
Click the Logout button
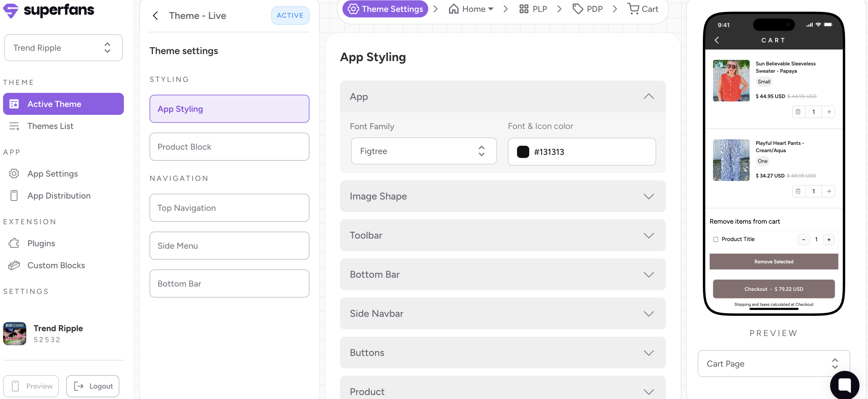tap(93, 386)
